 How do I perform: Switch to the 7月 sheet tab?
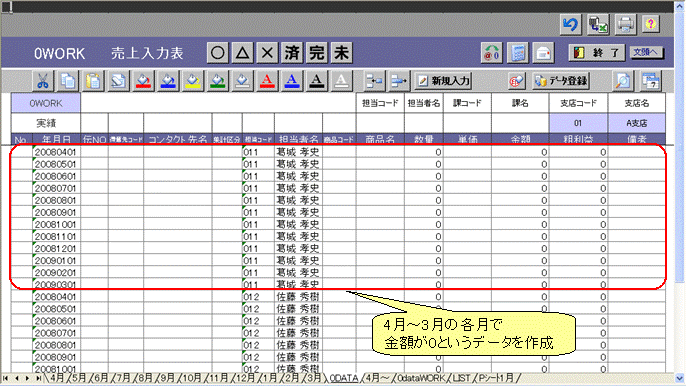(x=123, y=378)
